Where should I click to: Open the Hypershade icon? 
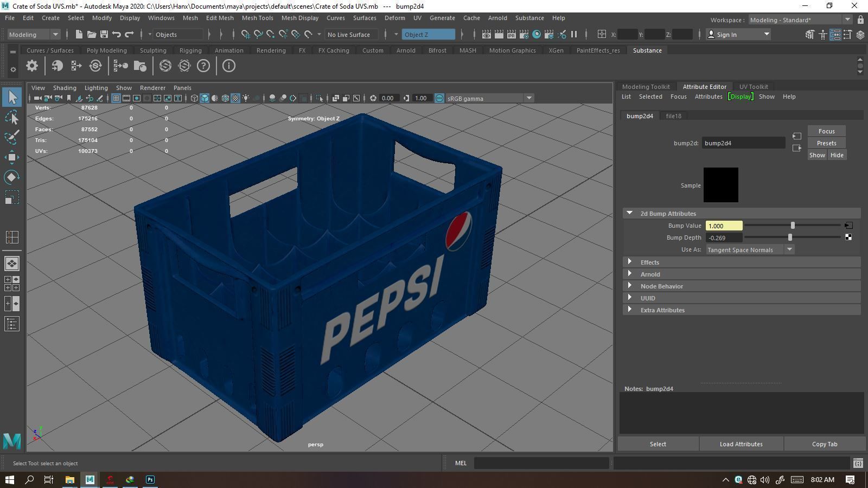pos(537,34)
